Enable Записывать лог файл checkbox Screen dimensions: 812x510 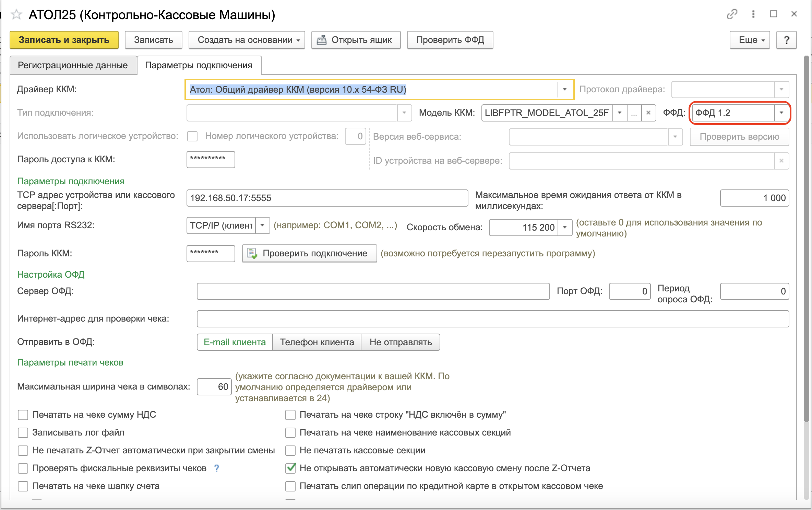[x=23, y=432]
